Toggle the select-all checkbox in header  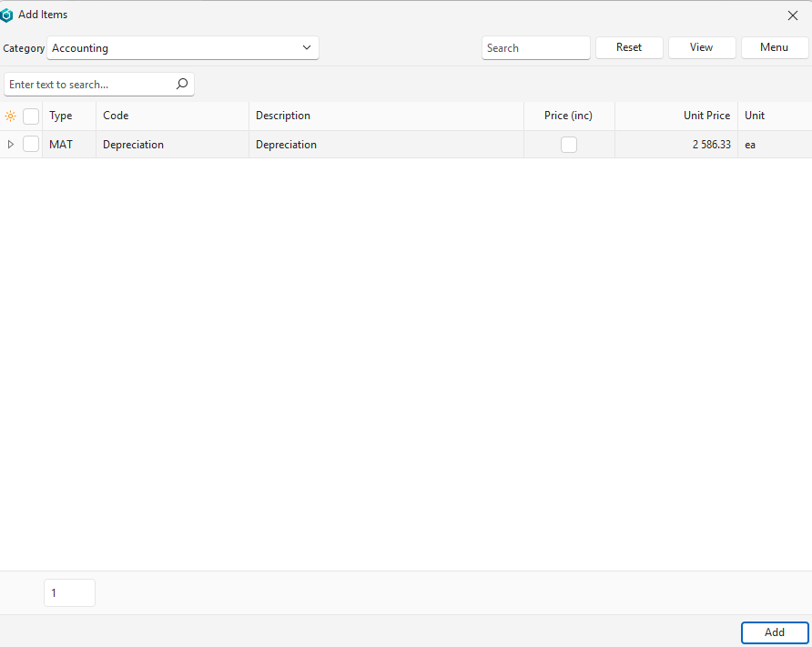pyautogui.click(x=31, y=116)
